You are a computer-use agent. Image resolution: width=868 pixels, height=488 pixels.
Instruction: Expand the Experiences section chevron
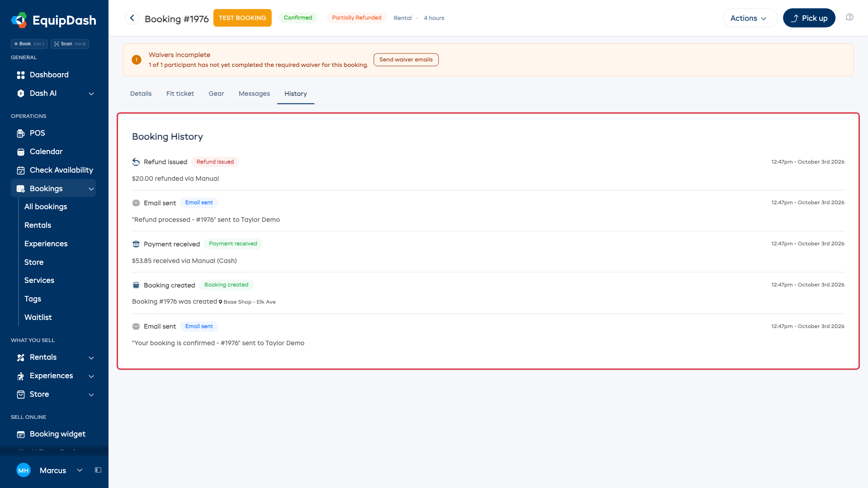click(91, 376)
